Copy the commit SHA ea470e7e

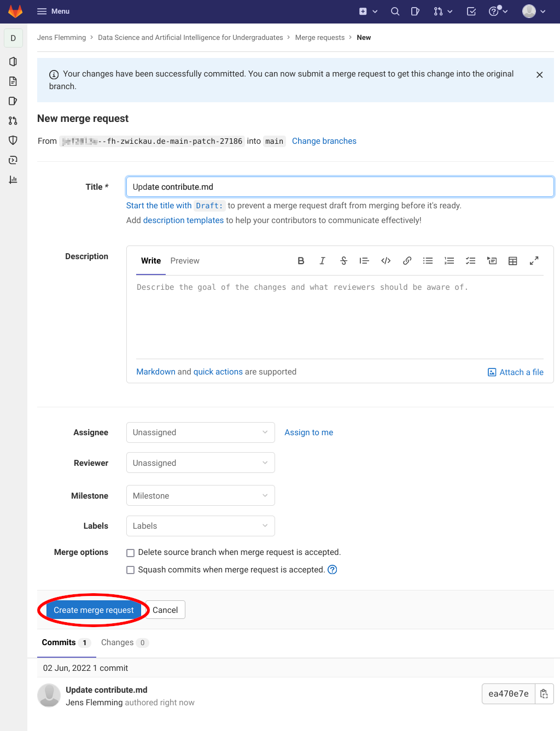point(544,693)
